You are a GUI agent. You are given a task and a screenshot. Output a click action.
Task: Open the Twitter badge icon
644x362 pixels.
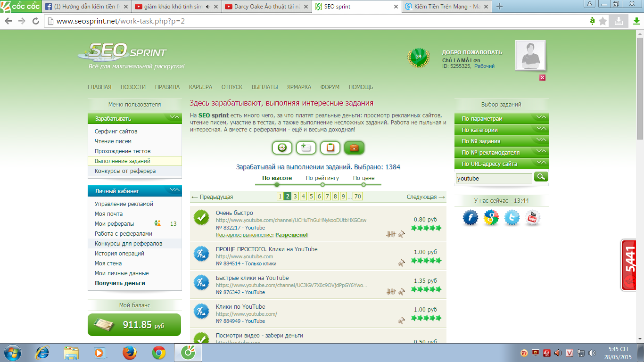512,217
